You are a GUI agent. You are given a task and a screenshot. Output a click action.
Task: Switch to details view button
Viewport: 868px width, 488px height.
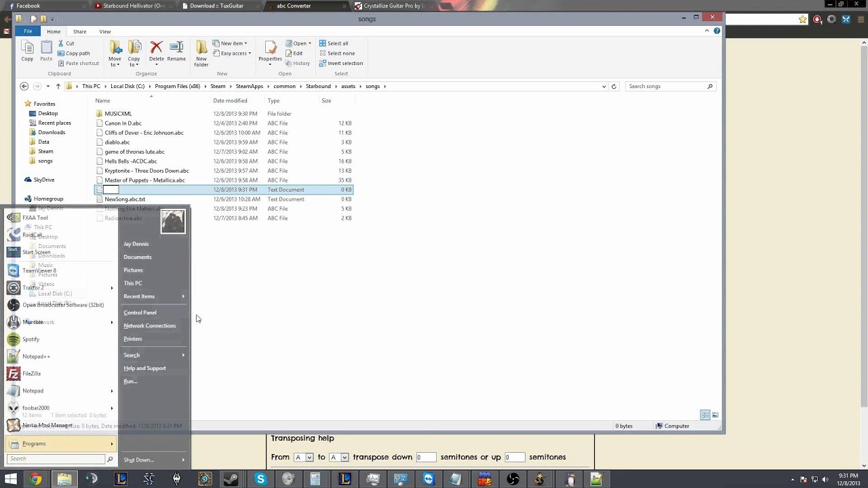pyautogui.click(x=705, y=415)
